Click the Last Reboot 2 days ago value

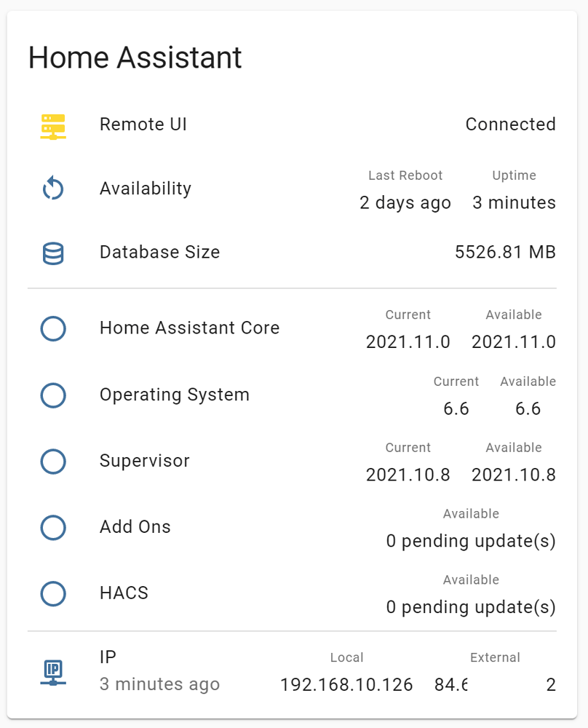pyautogui.click(x=405, y=202)
